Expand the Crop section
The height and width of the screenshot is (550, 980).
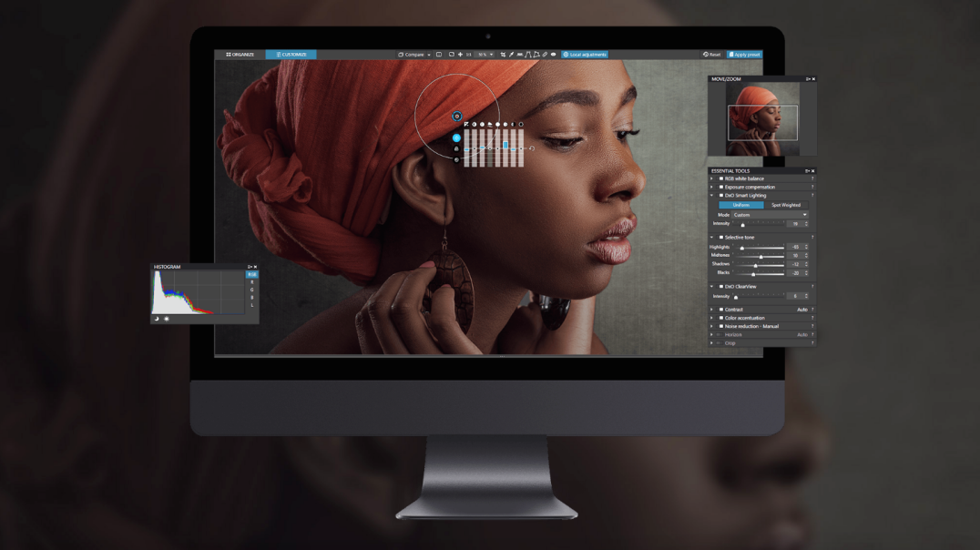pyautogui.click(x=712, y=343)
